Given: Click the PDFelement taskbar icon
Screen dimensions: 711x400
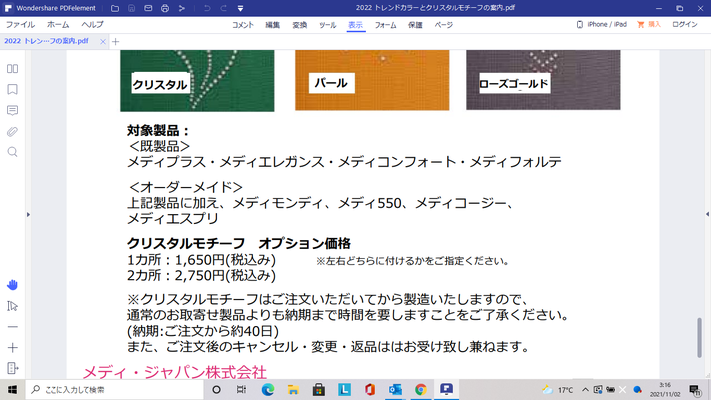Looking at the screenshot, I should (x=446, y=390).
